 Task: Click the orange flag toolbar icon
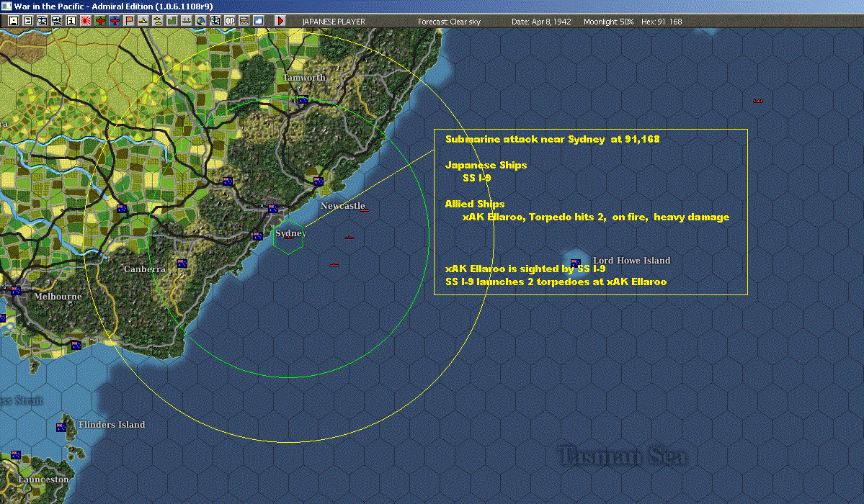point(129,21)
